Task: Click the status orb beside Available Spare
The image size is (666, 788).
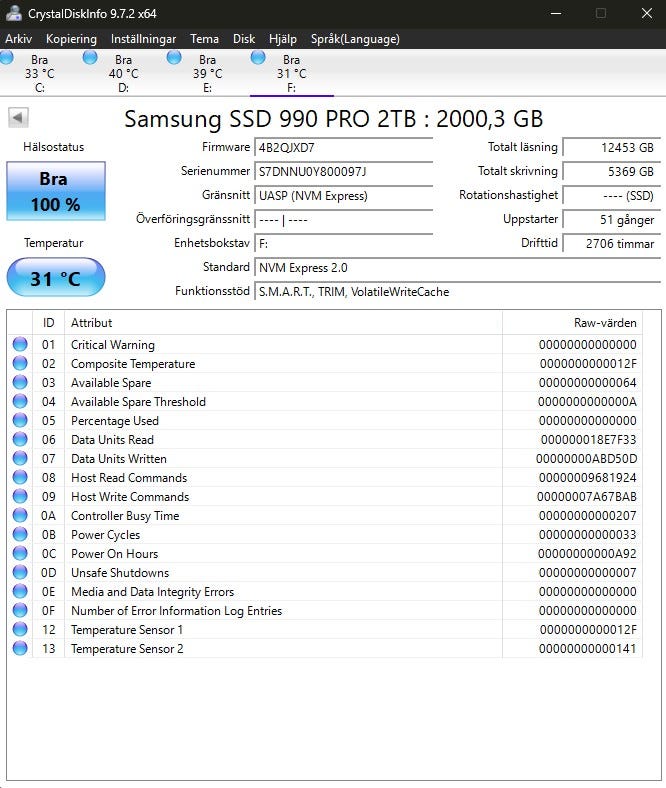Action: [x=20, y=382]
